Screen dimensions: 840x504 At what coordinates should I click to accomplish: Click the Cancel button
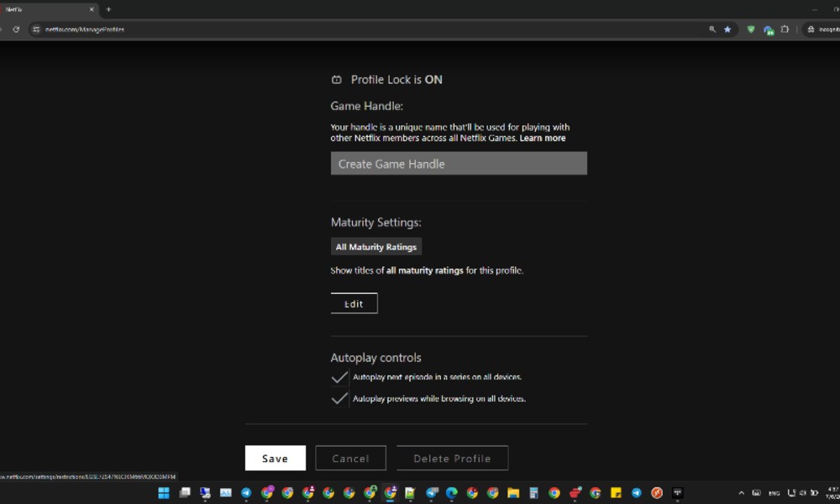pyautogui.click(x=351, y=459)
